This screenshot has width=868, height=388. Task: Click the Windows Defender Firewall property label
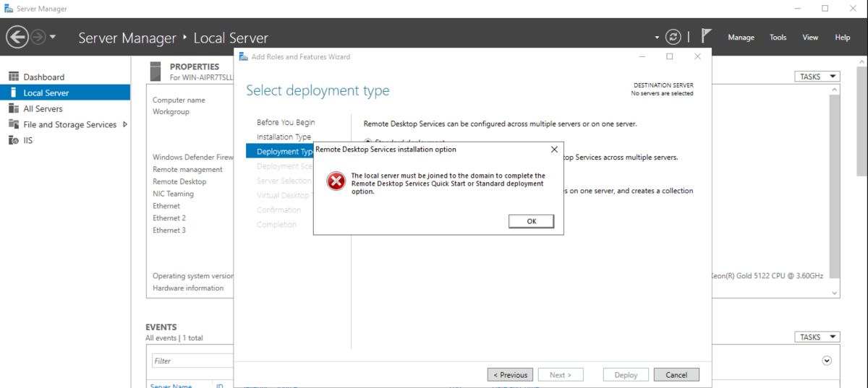193,157
